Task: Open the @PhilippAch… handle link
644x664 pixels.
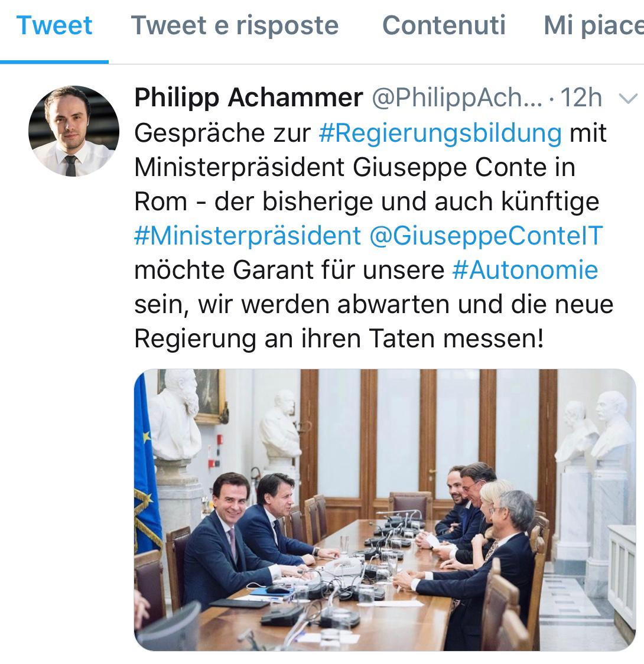Action: click(456, 98)
